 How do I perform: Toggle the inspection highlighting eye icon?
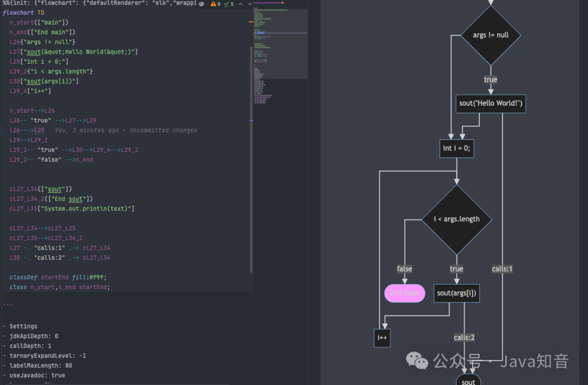pos(201,4)
